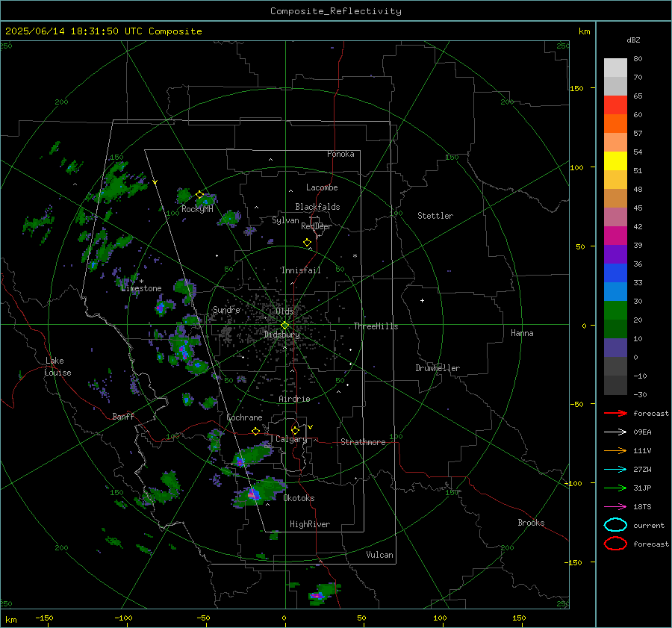Click the Lacombe label
Image resolution: width=672 pixels, height=628 pixels.
click(x=322, y=187)
